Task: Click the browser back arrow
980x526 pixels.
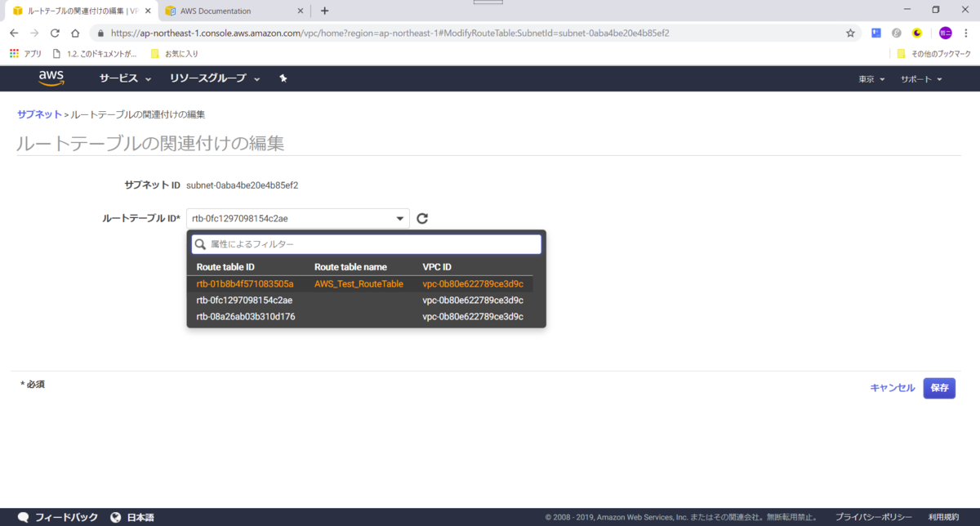Action: (x=14, y=33)
